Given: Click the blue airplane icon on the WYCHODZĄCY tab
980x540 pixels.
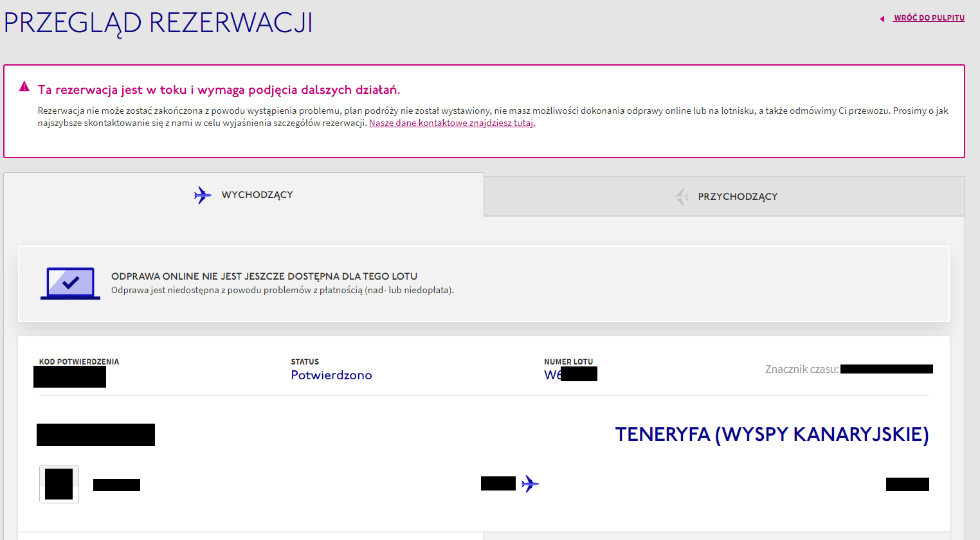Looking at the screenshot, I should point(203,195).
